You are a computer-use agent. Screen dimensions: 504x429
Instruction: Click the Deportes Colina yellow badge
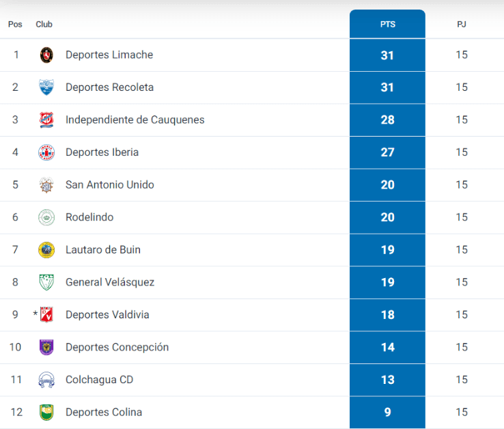(x=46, y=412)
